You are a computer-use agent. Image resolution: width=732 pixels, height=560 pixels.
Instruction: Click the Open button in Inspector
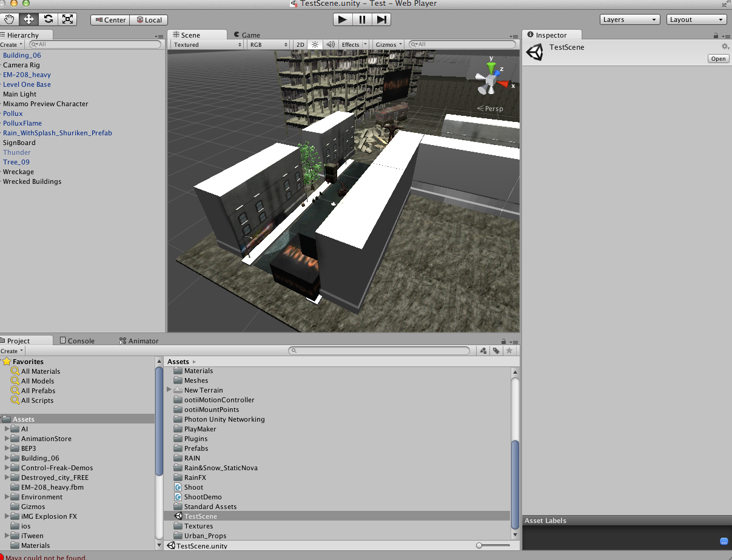coord(718,59)
